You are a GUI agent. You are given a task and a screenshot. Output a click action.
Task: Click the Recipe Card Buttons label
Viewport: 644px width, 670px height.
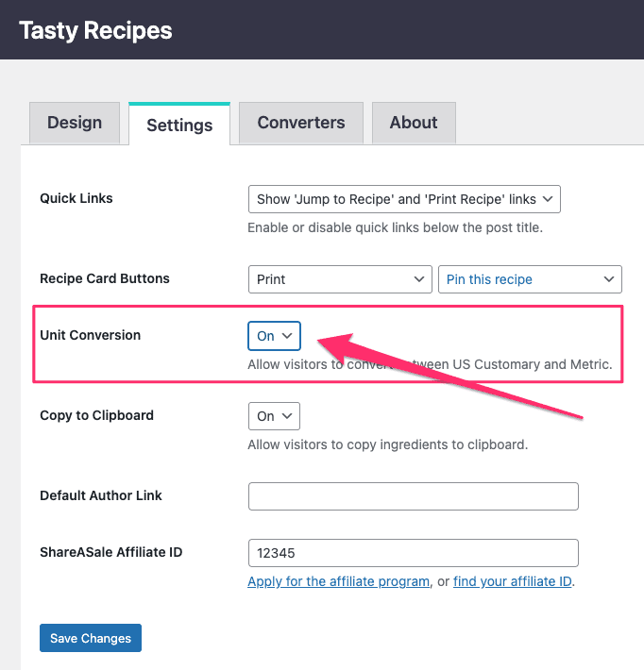(x=105, y=278)
